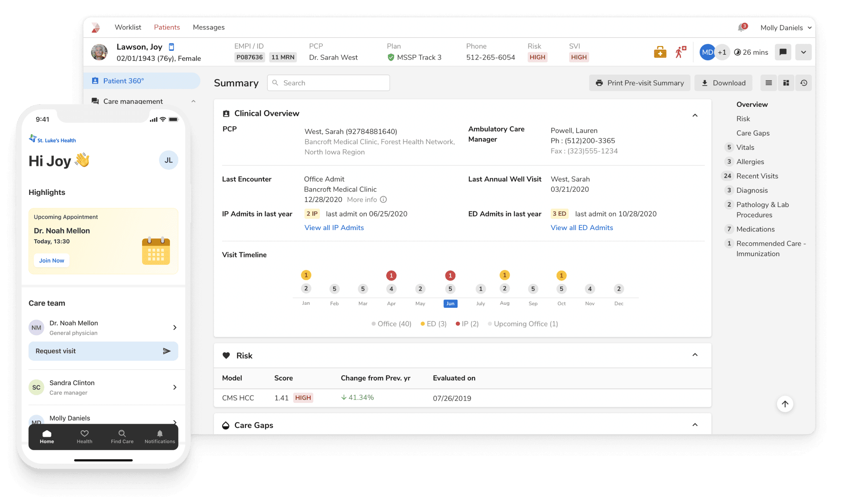Collapse the Care Gaps section
The image size is (843, 504).
(x=695, y=425)
